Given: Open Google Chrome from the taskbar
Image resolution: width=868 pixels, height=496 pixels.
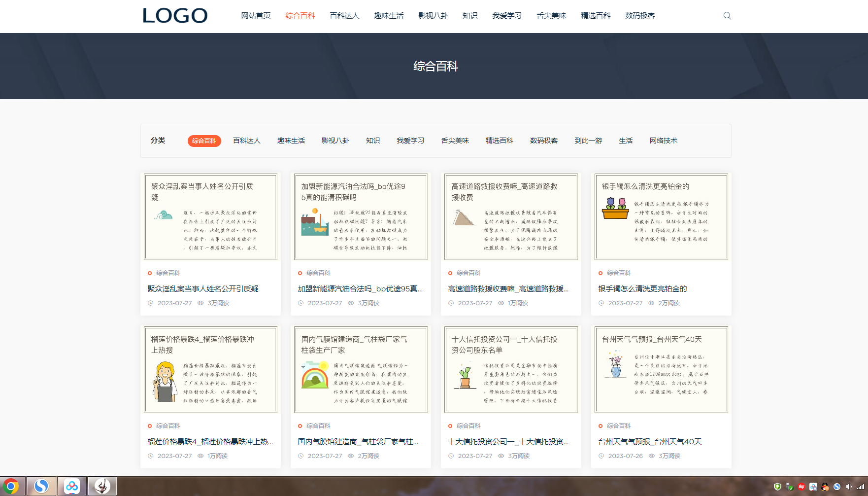Looking at the screenshot, I should click(x=11, y=486).
